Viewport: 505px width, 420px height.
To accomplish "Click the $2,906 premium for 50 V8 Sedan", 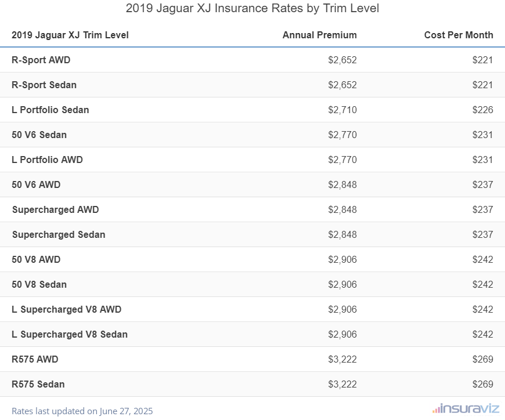I will pyautogui.click(x=342, y=284).
